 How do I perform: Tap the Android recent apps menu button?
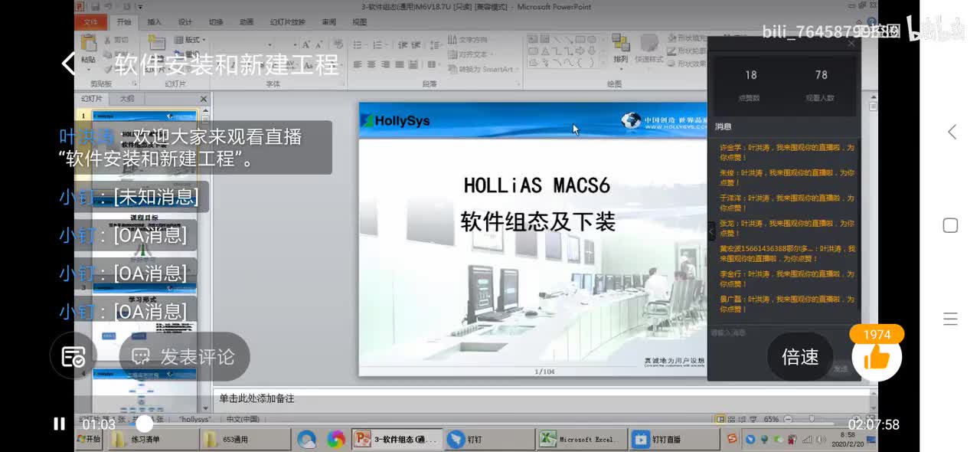950,319
